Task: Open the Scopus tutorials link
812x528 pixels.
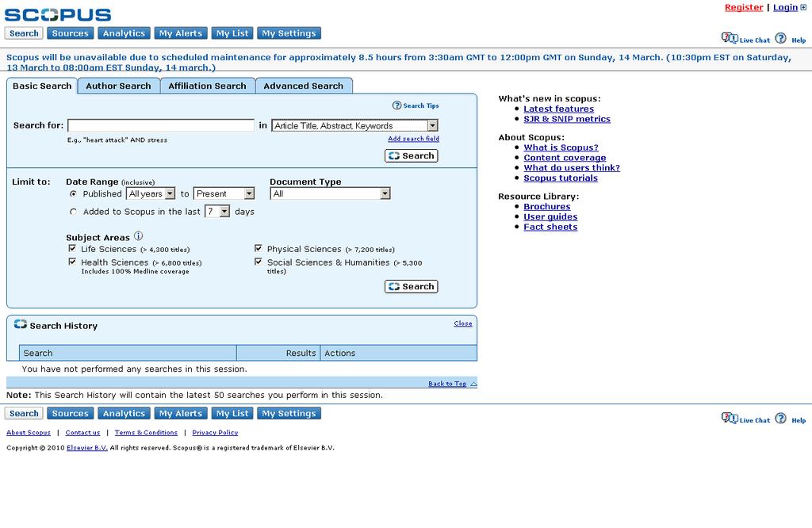Action: point(561,178)
